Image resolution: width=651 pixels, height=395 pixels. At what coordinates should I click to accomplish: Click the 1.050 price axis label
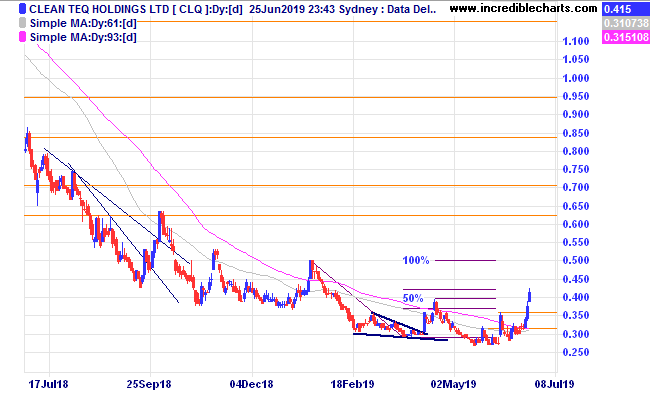pos(575,59)
